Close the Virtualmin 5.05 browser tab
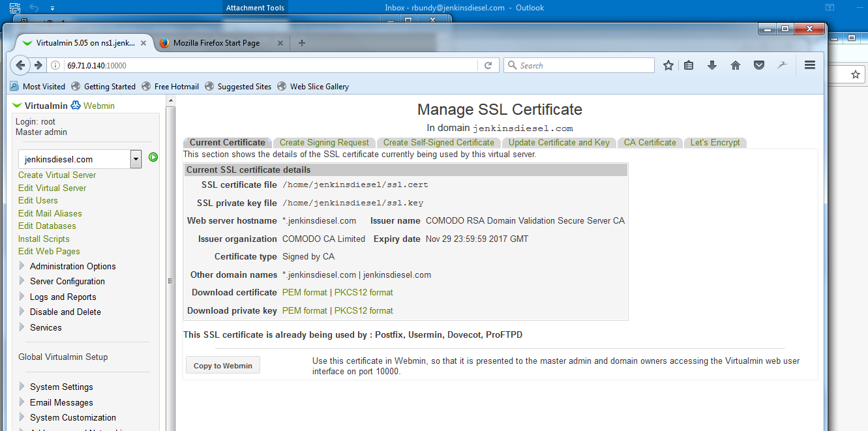868x431 pixels. tap(143, 43)
